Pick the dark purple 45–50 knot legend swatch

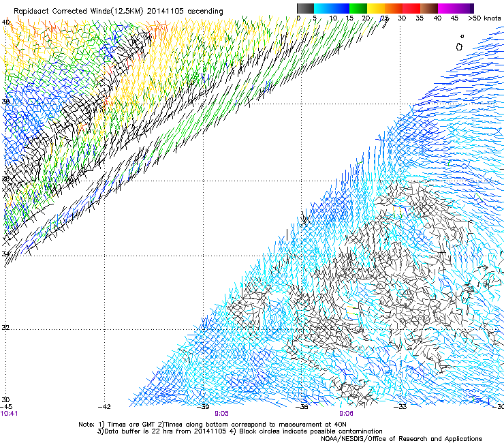tap(464, 8)
